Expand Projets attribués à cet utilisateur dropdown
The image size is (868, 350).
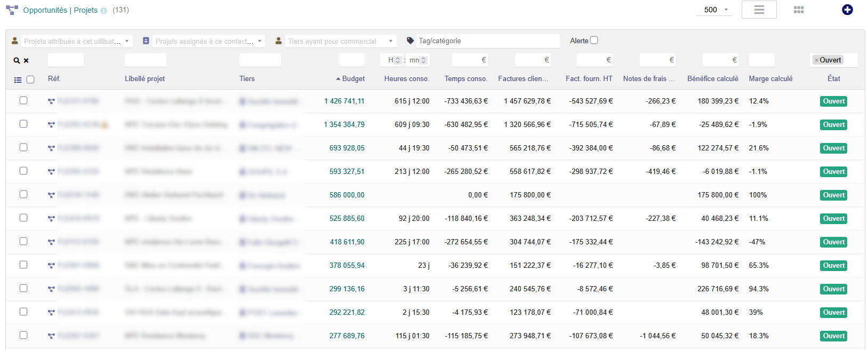76,41
